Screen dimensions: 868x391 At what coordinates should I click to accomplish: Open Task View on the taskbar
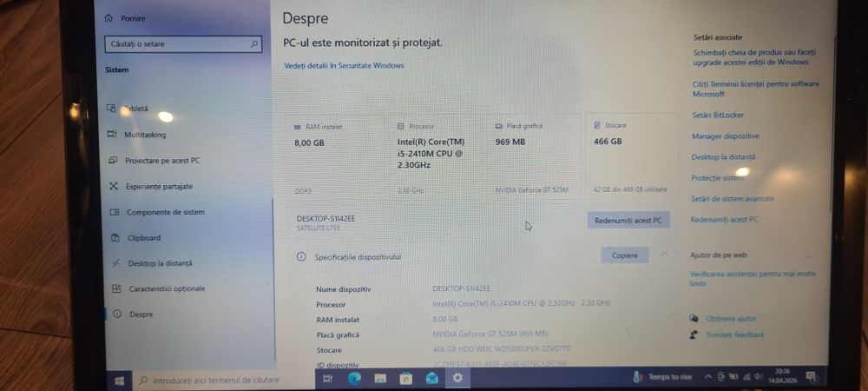click(327, 378)
